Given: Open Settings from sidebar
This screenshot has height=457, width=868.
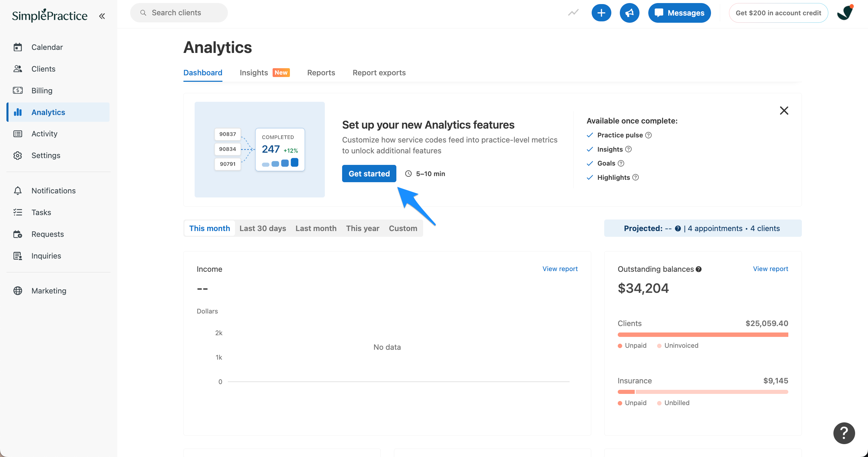Looking at the screenshot, I should [58, 155].
